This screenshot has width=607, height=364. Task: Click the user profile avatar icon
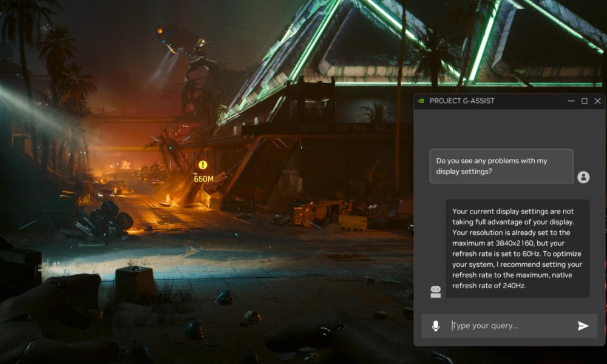[583, 177]
